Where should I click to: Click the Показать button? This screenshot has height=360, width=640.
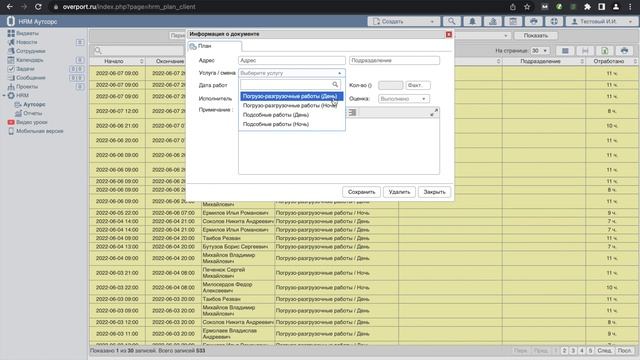point(536,36)
